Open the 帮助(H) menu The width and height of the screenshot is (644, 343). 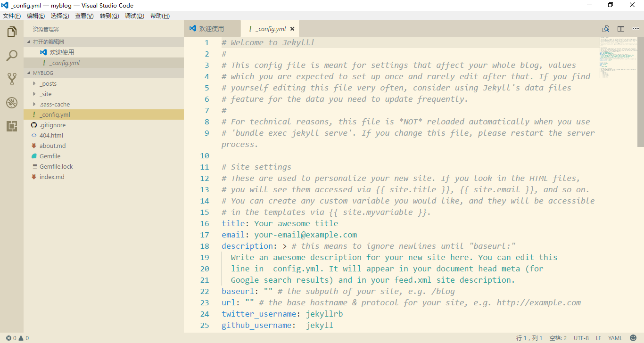(160, 16)
